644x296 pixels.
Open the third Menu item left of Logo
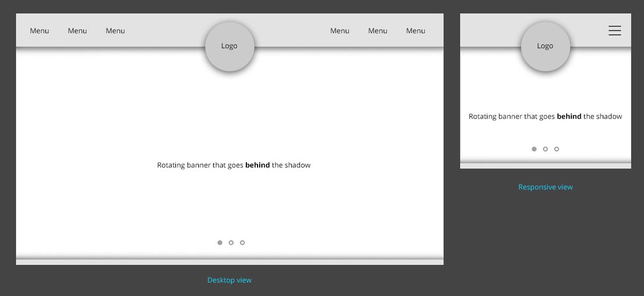[x=115, y=31]
